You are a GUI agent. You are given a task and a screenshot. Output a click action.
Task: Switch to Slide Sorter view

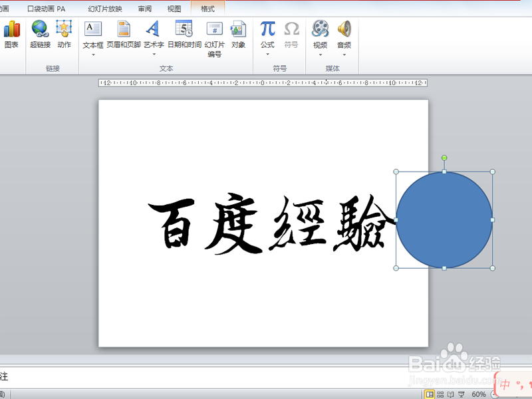(440, 394)
